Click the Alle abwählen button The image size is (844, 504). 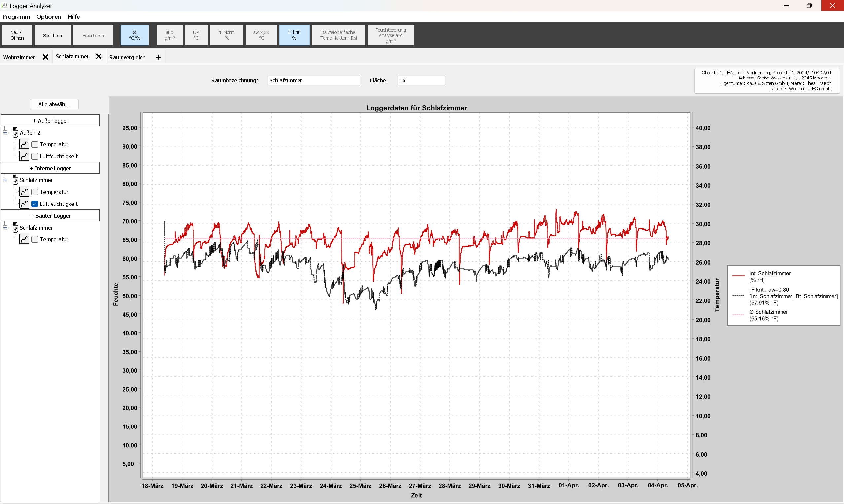54,104
